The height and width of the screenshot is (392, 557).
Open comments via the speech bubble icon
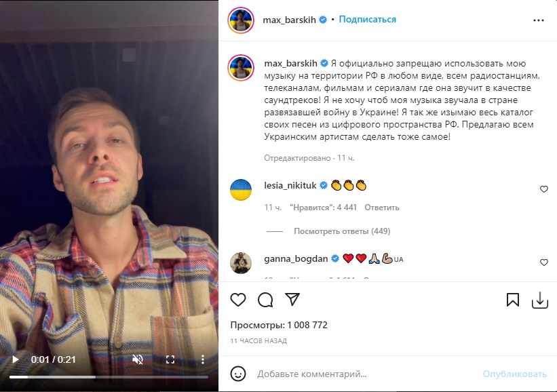(265, 300)
